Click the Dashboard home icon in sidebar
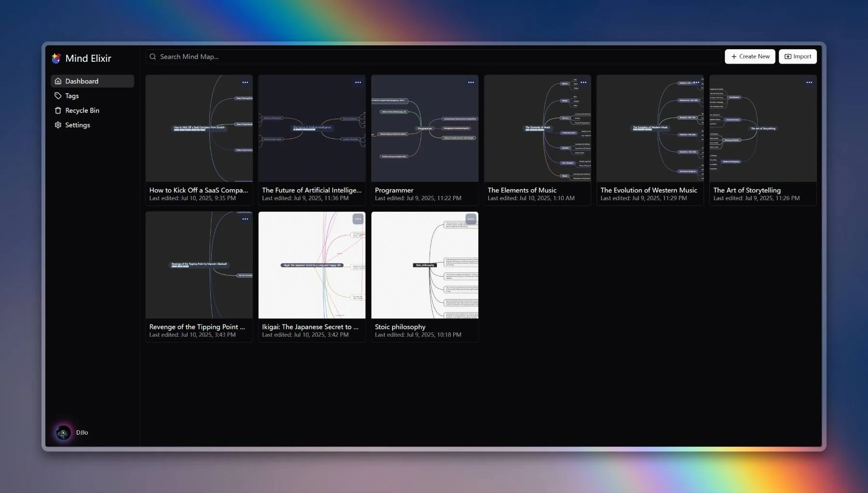 58,81
